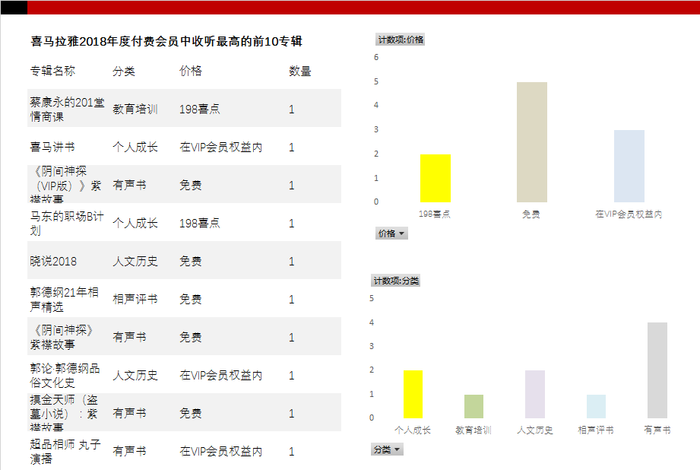Open the 分类 filter dropdown under the category chart
The width and height of the screenshot is (700, 470).
click(388, 450)
